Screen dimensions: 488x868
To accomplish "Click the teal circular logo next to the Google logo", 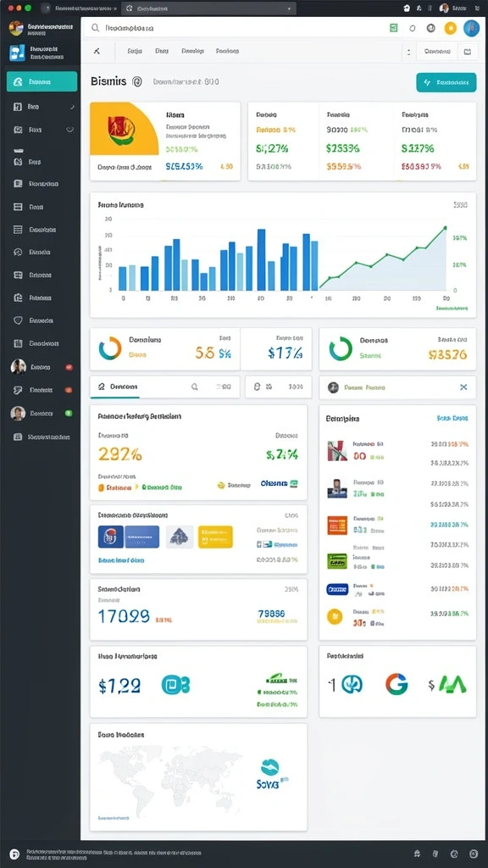I will coord(352,685).
